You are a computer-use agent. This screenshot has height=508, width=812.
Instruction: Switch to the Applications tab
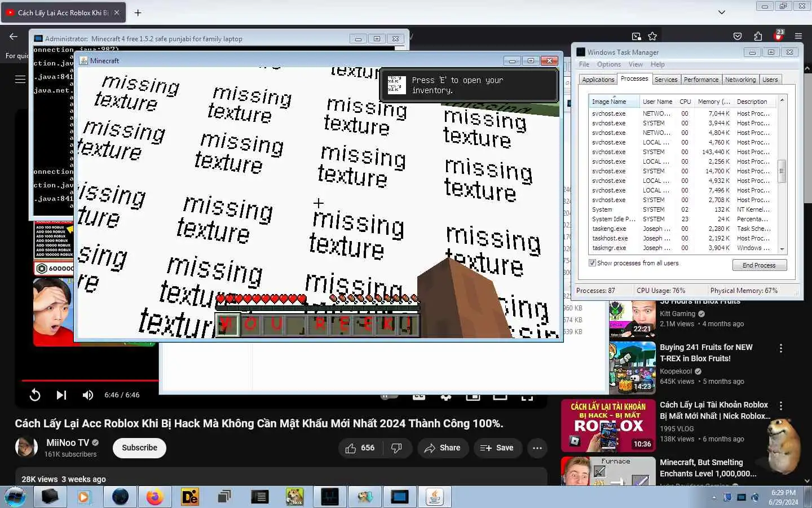tap(598, 80)
